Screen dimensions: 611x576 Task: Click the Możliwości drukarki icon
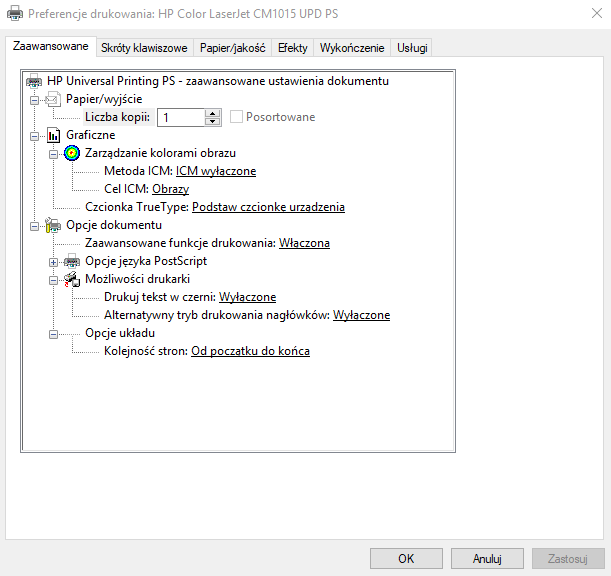[72, 279]
